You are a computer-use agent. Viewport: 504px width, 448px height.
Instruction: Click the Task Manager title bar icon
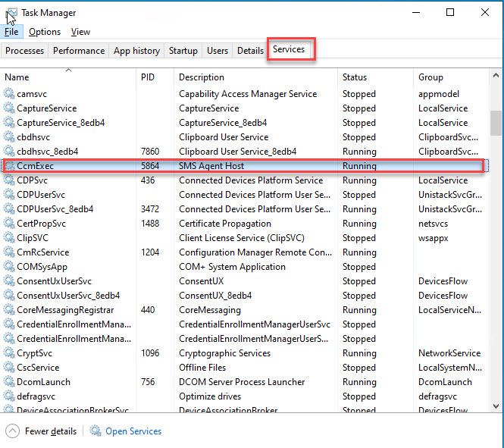point(11,13)
